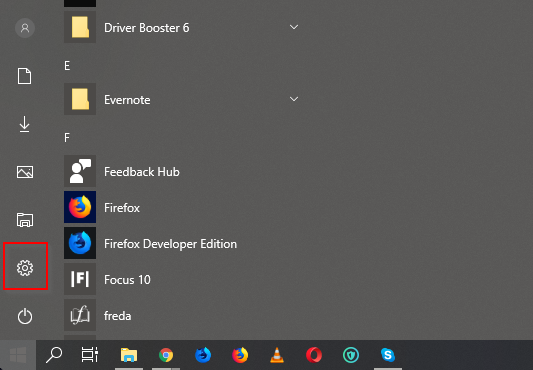The width and height of the screenshot is (533, 370).
Task: Open the Documents sidebar icon
Action: [x=24, y=76]
